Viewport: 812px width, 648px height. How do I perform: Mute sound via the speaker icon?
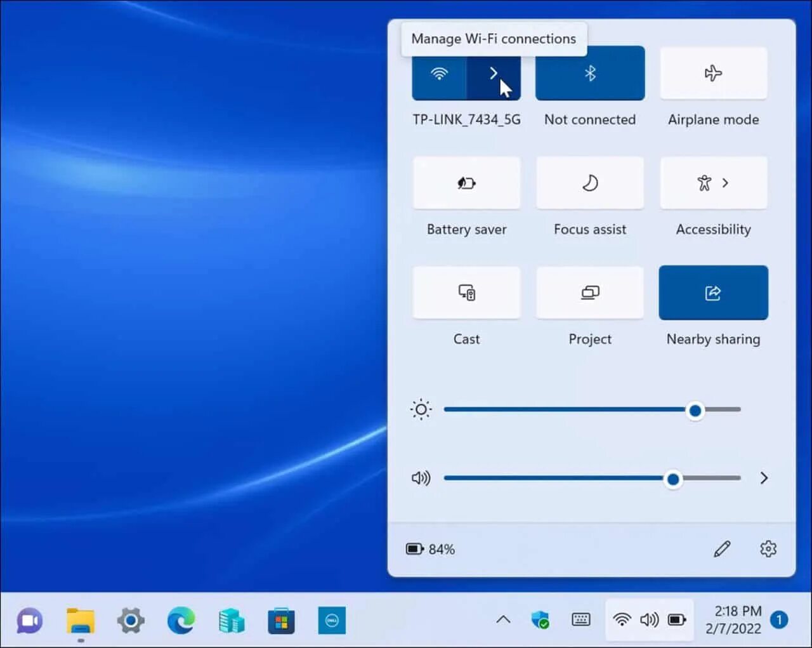point(421,478)
